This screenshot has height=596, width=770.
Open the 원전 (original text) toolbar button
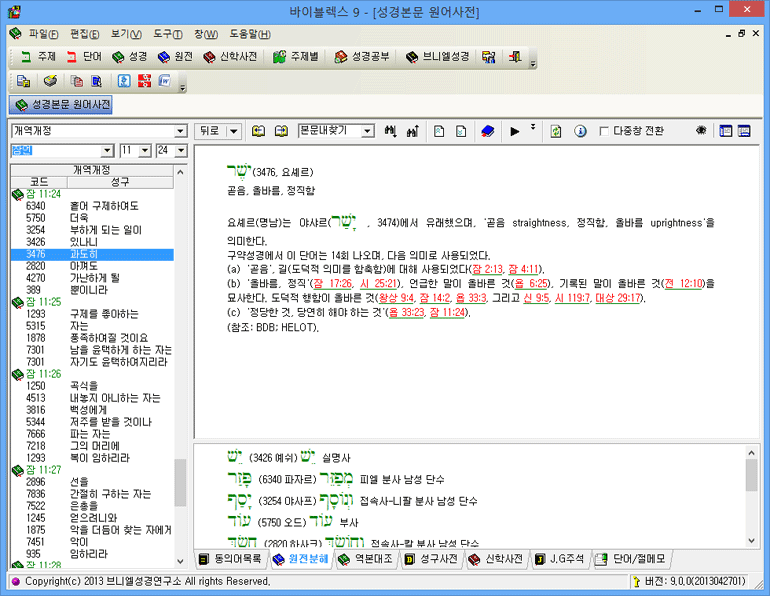click(x=175, y=57)
